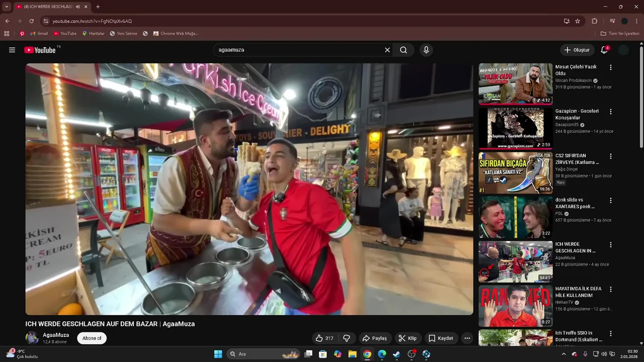Click the browser address bar URL

coord(92,21)
